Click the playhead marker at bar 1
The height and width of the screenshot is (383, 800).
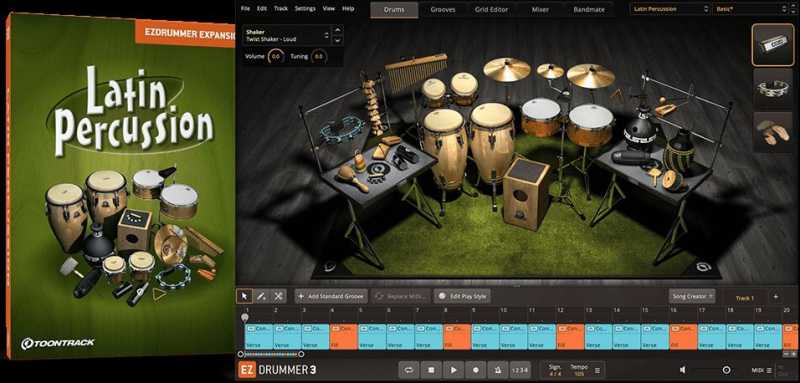245,318
